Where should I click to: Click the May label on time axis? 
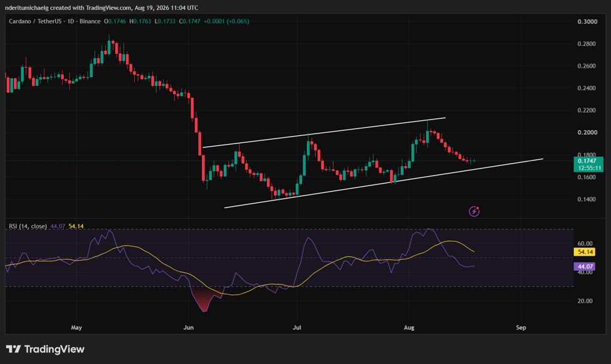click(x=76, y=328)
